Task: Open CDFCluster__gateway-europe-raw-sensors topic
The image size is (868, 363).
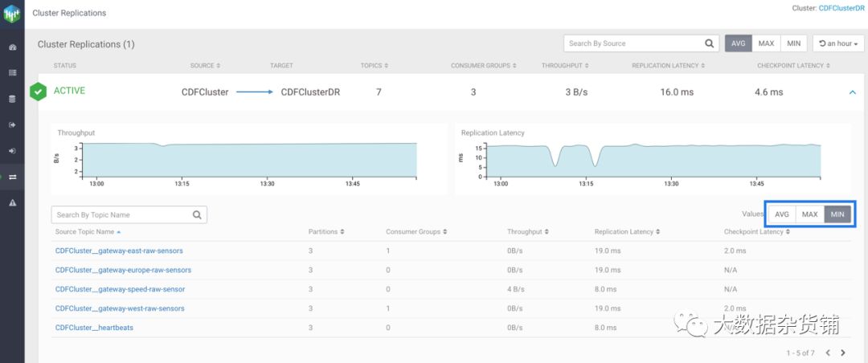Action: click(123, 270)
